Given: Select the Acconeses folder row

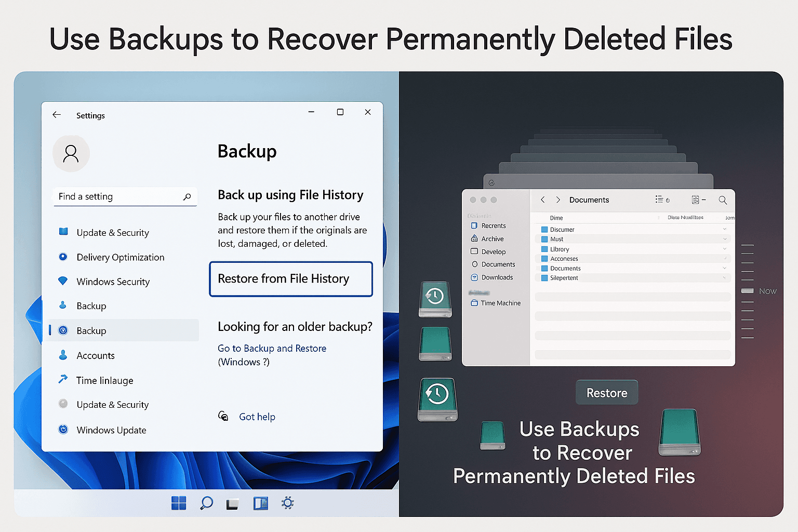Looking at the screenshot, I should [x=633, y=259].
